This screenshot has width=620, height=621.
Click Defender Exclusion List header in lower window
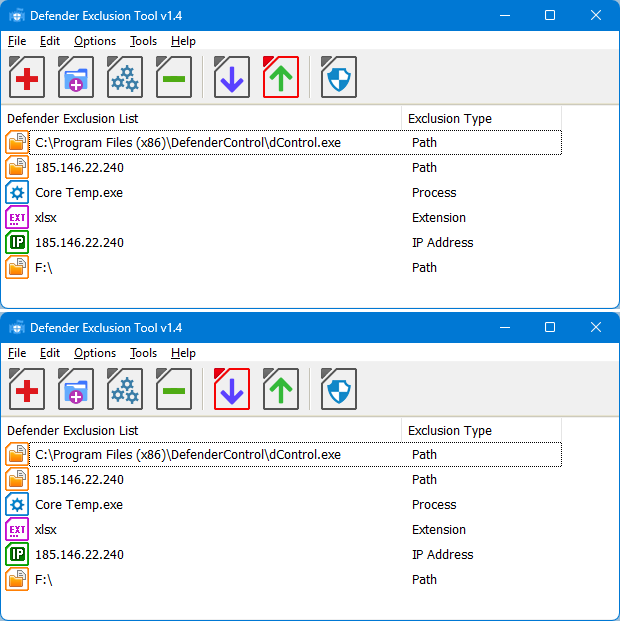73,431
